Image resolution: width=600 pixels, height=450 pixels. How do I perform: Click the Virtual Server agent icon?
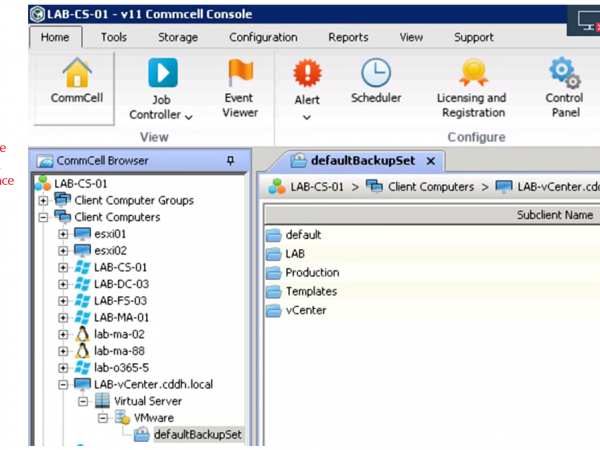(x=102, y=401)
